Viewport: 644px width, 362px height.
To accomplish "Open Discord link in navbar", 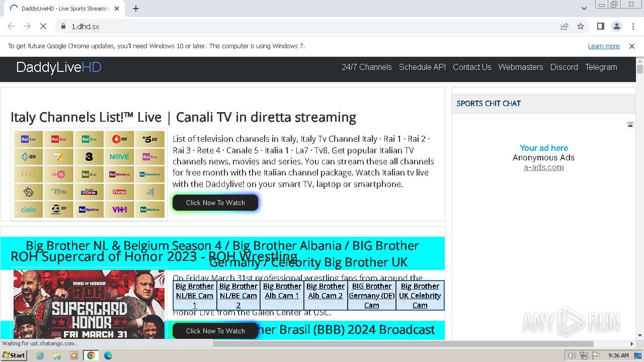I will 564,67.
